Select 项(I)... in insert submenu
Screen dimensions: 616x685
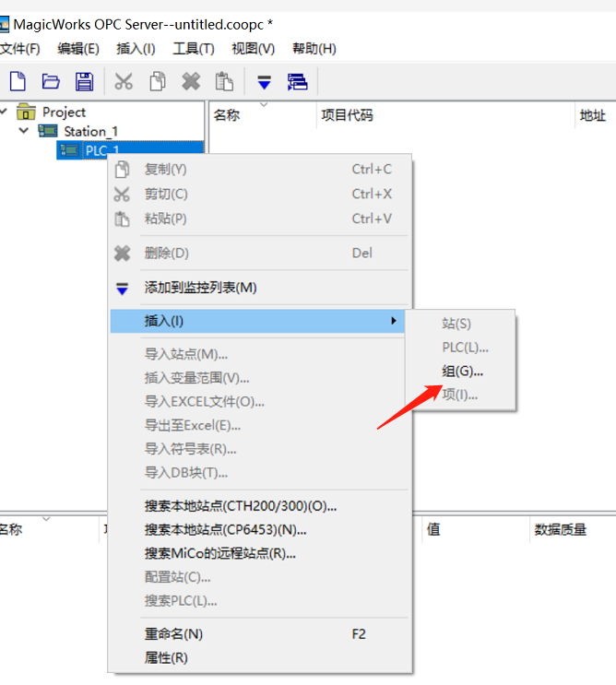coord(459,395)
